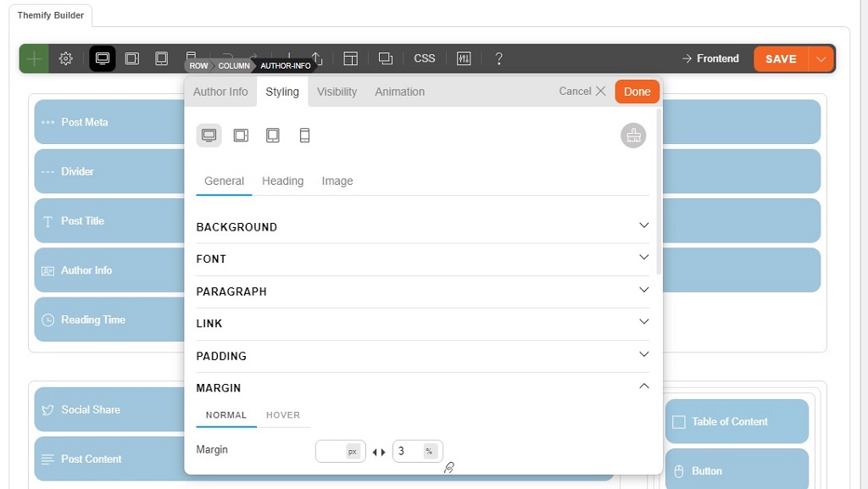Image resolution: width=868 pixels, height=489 pixels.
Task: Expand the PARAGRAPH section
Action: pyautogui.click(x=422, y=292)
